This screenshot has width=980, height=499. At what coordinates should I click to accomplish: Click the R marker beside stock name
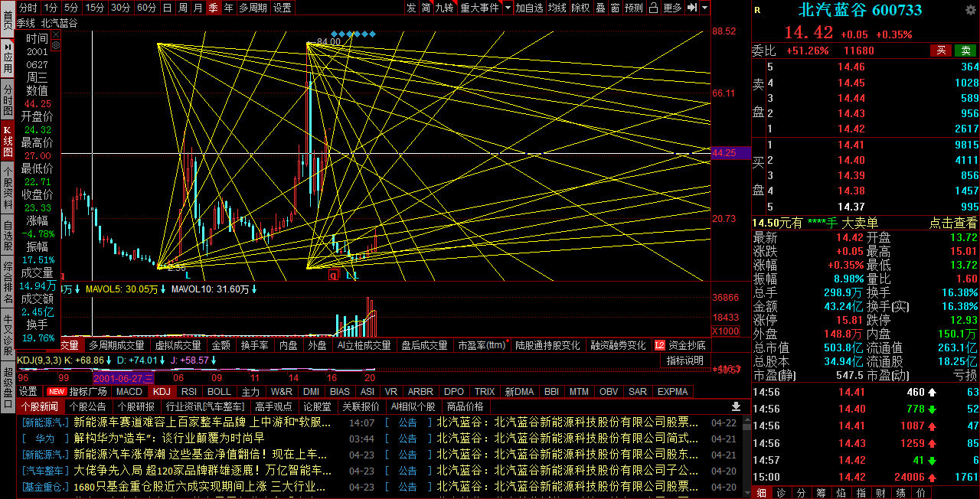[x=757, y=10]
